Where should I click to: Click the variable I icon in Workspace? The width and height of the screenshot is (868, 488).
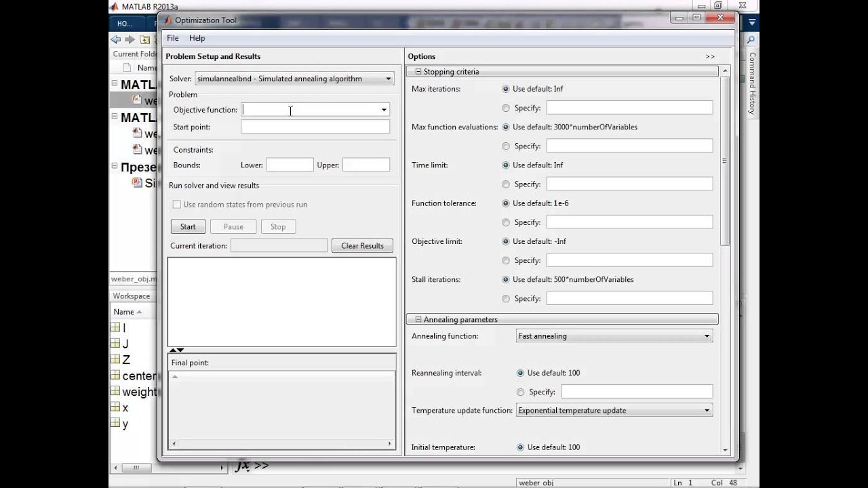(x=115, y=327)
